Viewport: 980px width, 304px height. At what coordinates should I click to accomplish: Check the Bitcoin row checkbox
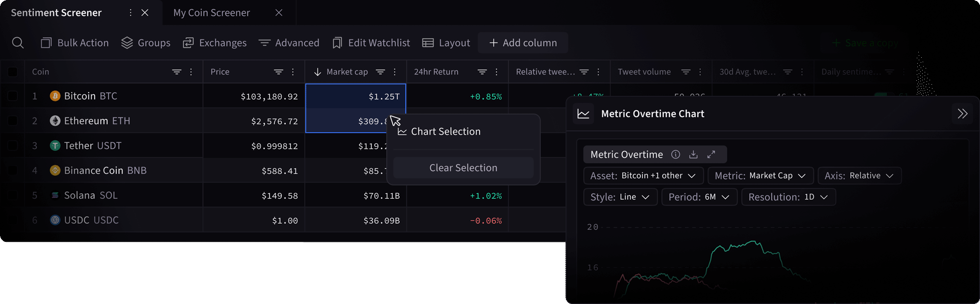coord(13,96)
